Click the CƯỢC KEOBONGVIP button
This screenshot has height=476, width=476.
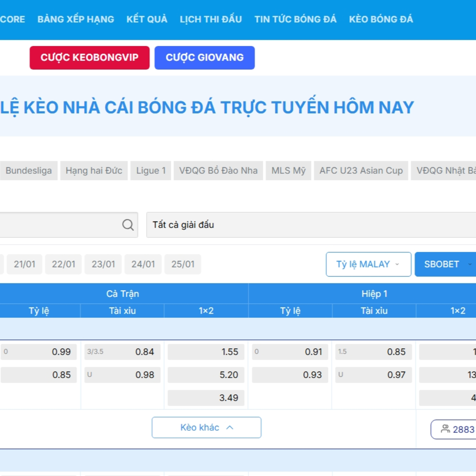(x=89, y=58)
